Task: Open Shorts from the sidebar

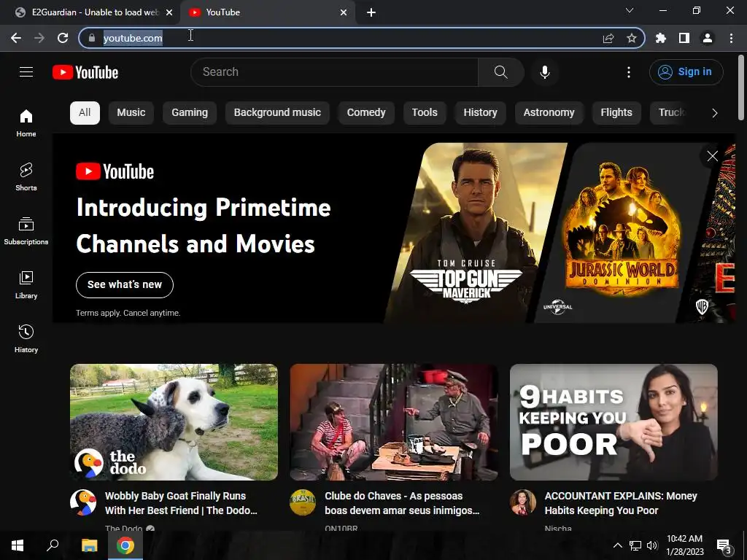Action: [x=26, y=176]
